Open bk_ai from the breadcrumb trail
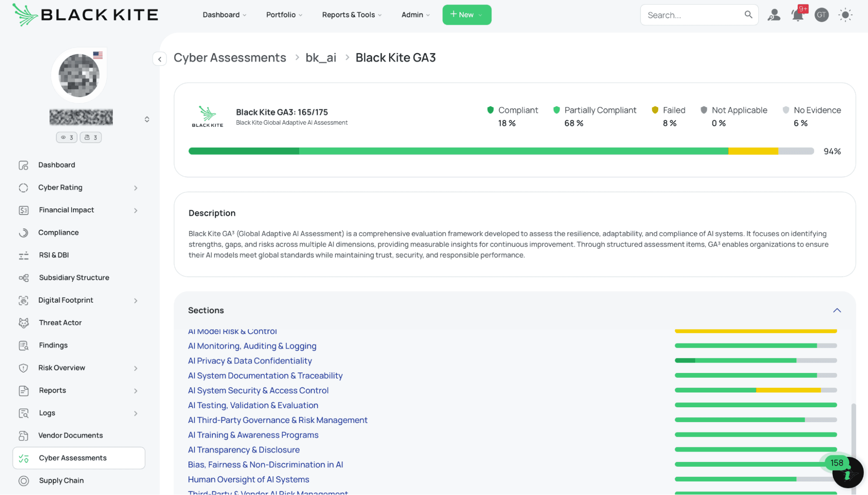868x495 pixels. (x=320, y=57)
